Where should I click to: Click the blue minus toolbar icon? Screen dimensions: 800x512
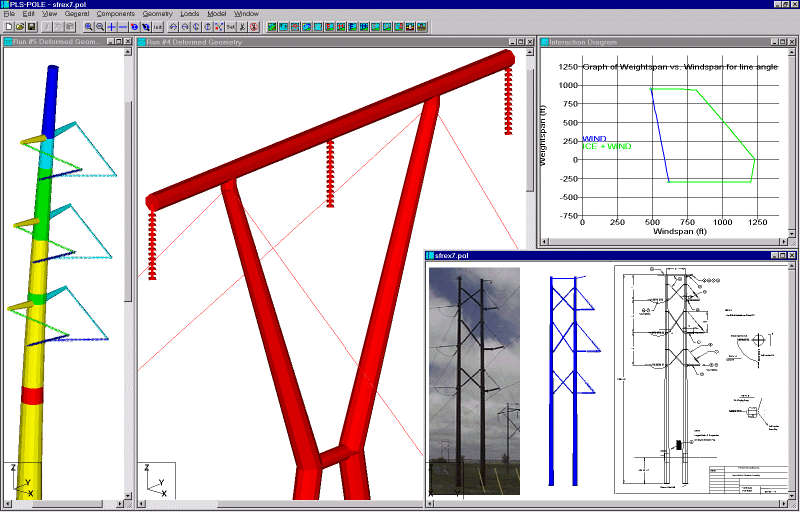(x=122, y=27)
